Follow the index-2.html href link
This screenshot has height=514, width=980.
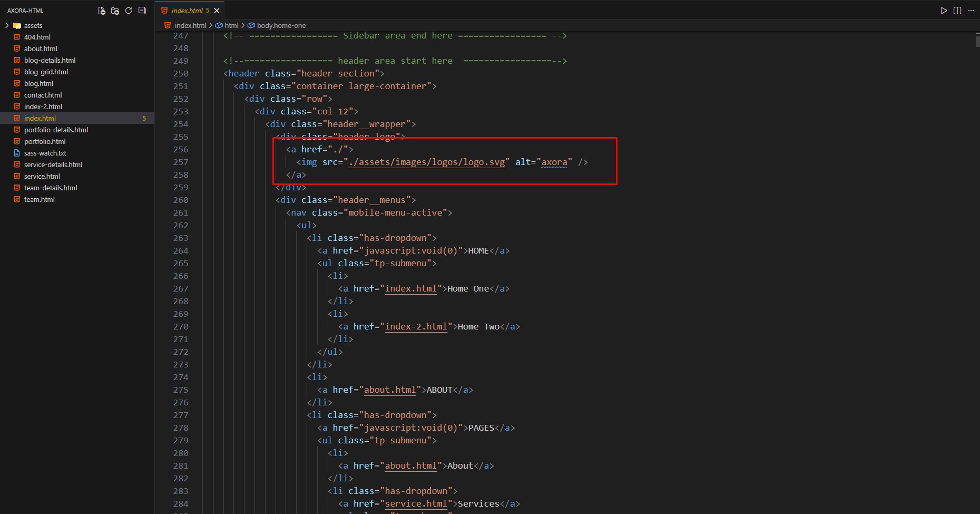[x=416, y=326]
